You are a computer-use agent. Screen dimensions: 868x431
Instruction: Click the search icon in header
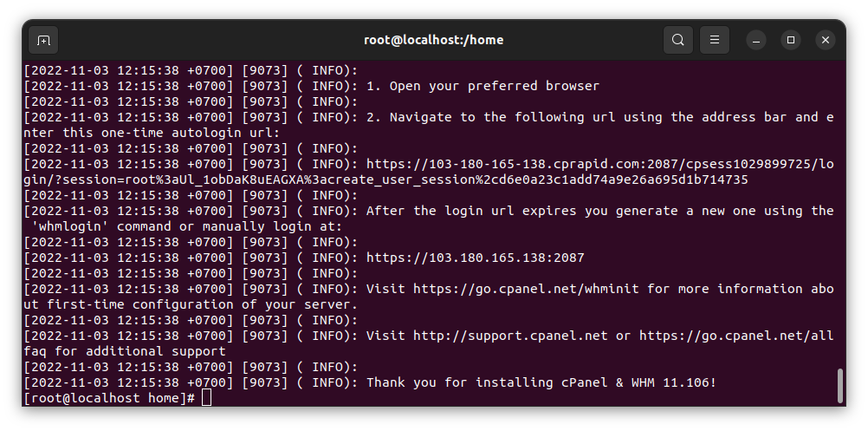click(678, 40)
